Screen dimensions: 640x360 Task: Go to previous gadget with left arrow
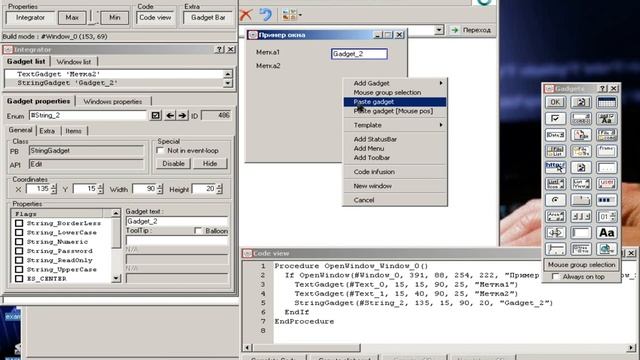(170, 116)
